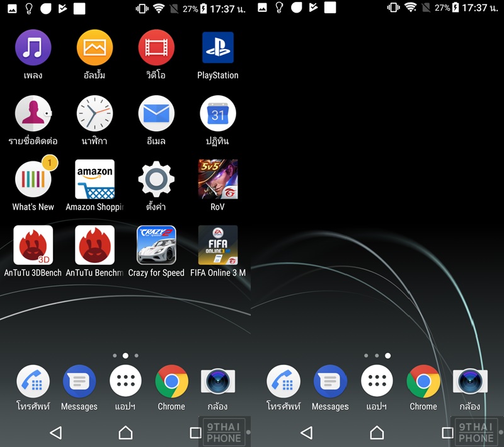Select first page dot on left screen
The image size is (504, 447).
click(115, 356)
